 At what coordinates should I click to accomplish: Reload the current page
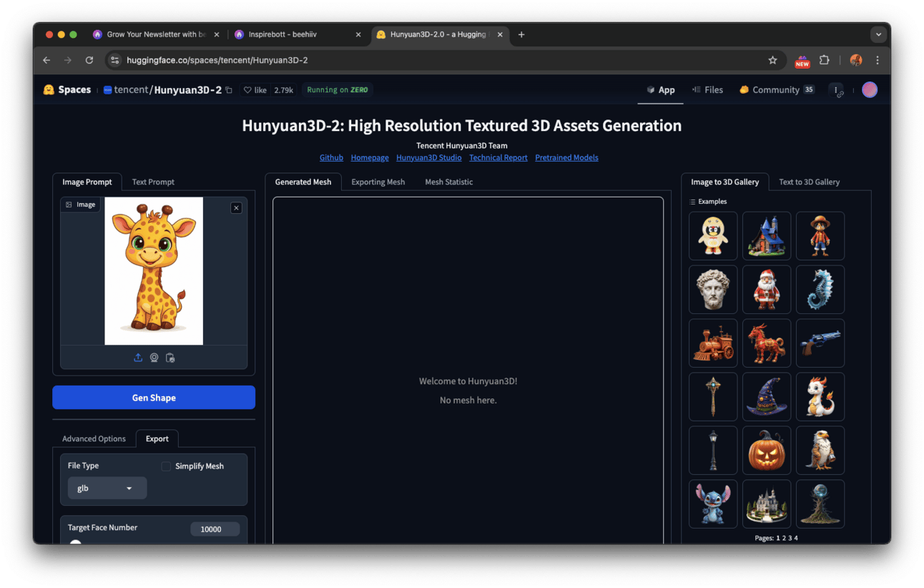(x=89, y=60)
